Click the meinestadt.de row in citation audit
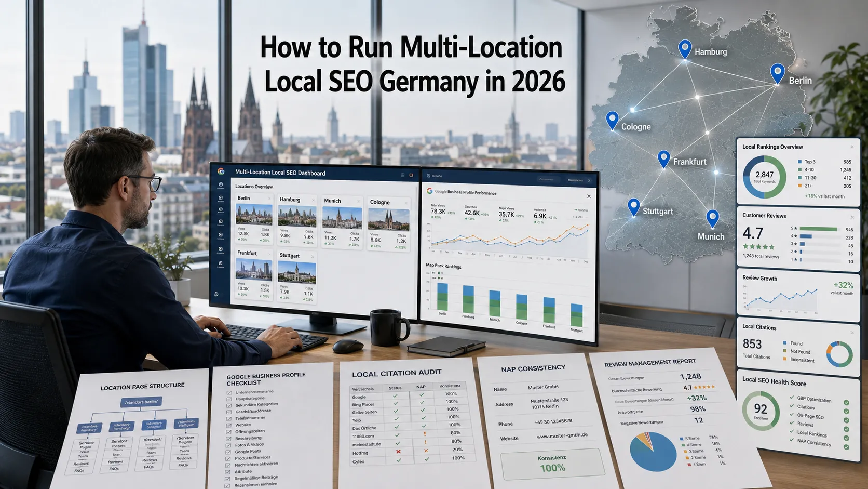Image resolution: width=868 pixels, height=489 pixels. pyautogui.click(x=413, y=443)
